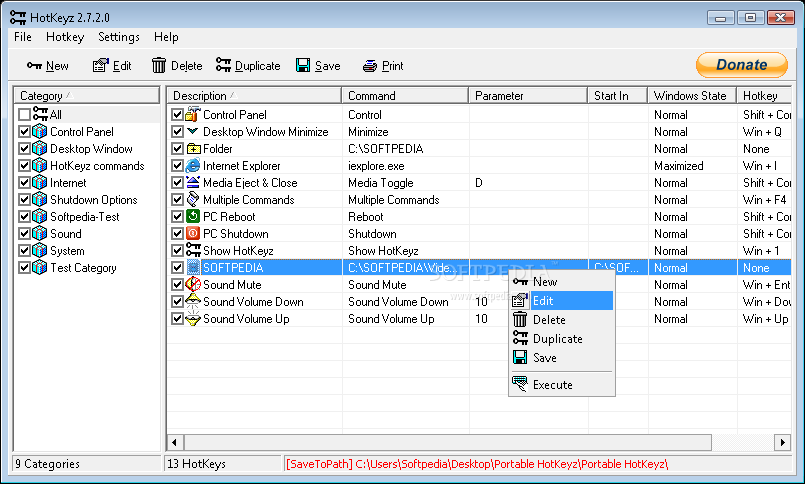Sort by the Hotkey column header
Viewport: 805px width, 484px height.
pyautogui.click(x=764, y=95)
